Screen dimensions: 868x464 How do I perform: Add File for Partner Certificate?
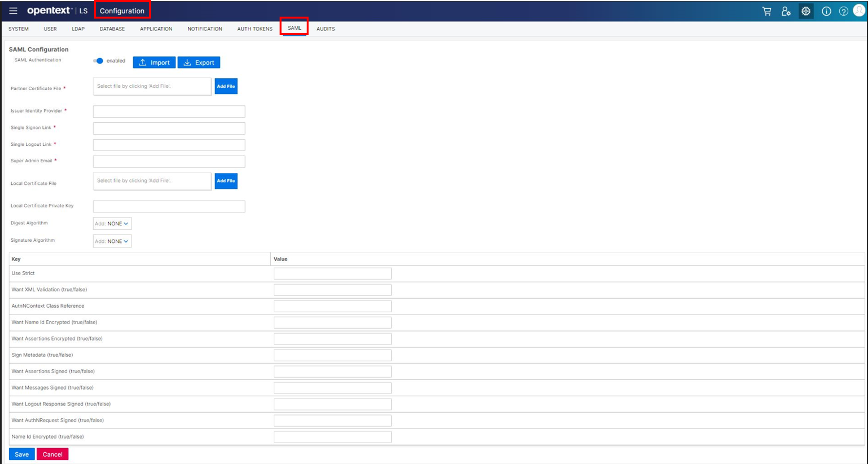[x=226, y=86]
